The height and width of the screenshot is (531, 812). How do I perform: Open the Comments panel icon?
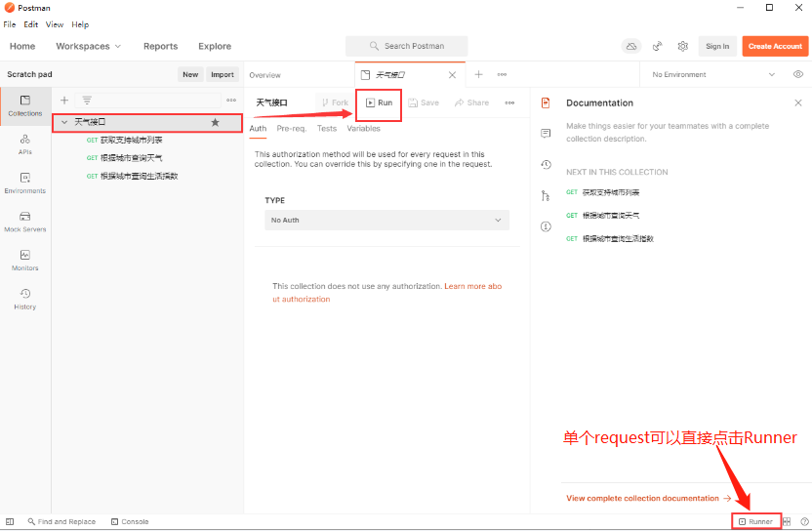click(x=546, y=134)
